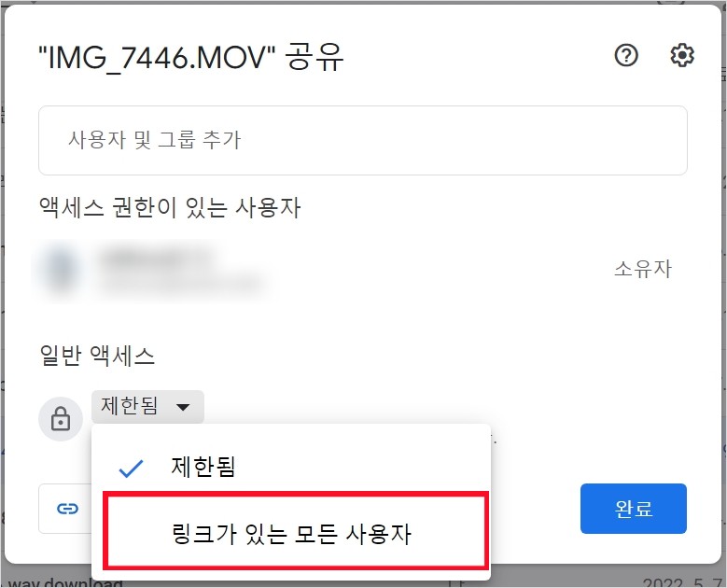Click the small triangle arrow beside 제한됨

(183, 407)
